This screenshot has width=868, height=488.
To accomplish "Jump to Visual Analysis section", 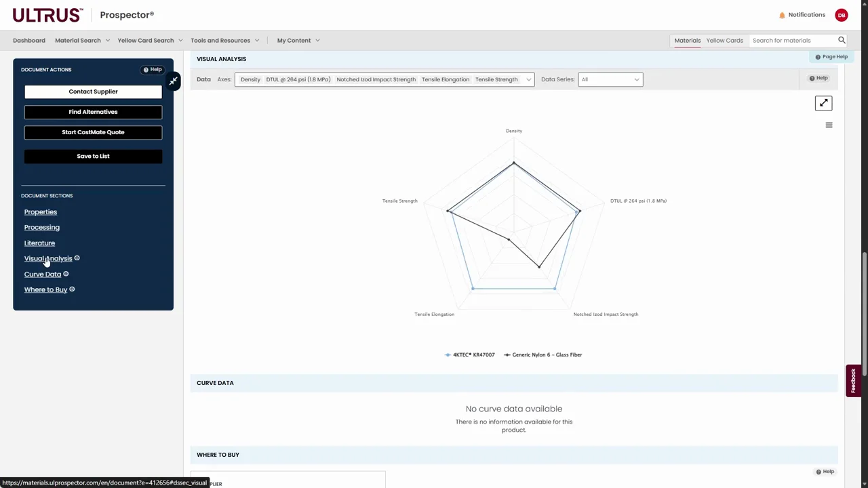I will click(x=48, y=258).
